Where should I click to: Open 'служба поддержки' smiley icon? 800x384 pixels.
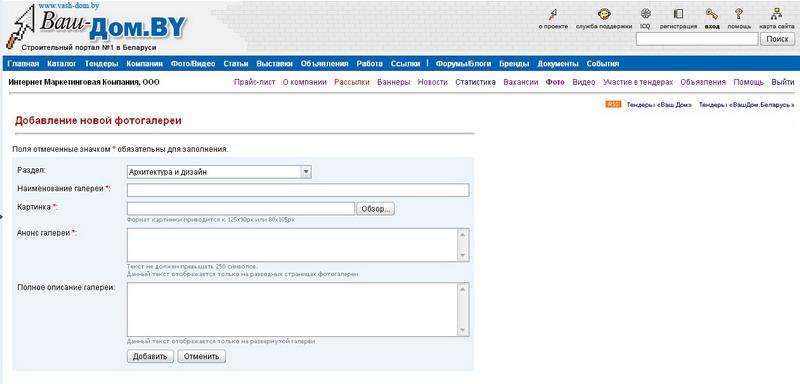pyautogui.click(x=604, y=14)
